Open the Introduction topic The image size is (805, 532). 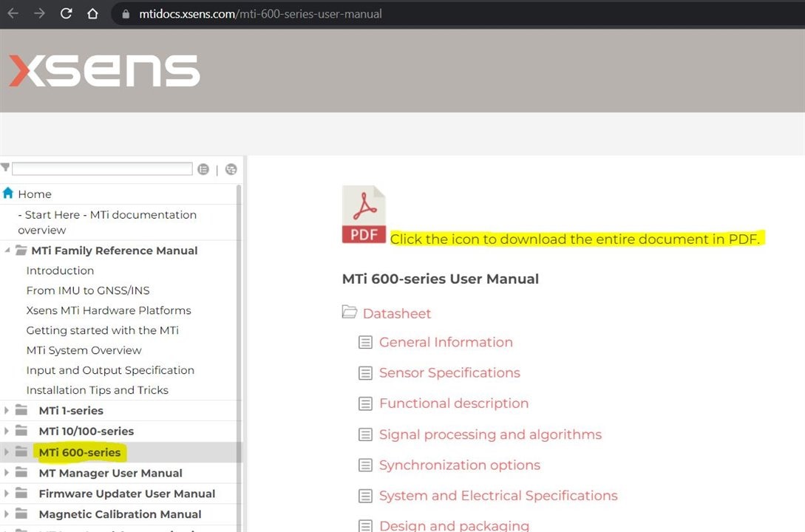pyautogui.click(x=60, y=270)
